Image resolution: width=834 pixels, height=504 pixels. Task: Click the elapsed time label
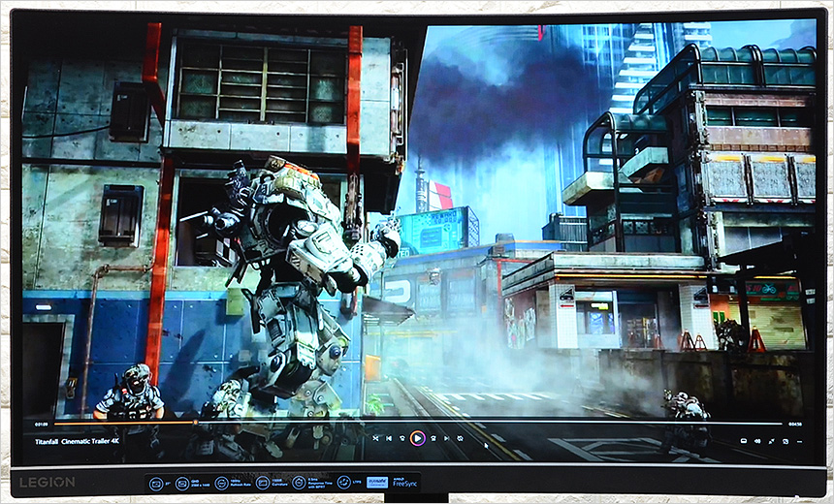(x=42, y=424)
